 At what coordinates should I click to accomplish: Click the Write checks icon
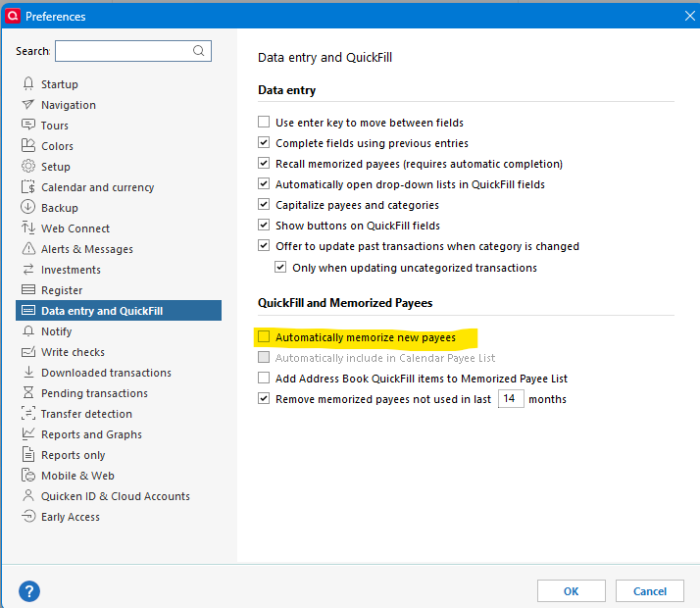tap(28, 352)
